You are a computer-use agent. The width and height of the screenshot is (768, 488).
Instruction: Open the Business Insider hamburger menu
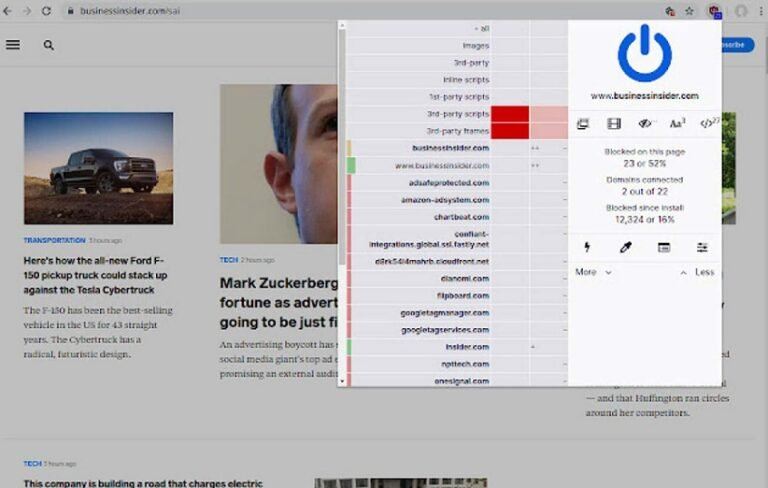pos(13,45)
